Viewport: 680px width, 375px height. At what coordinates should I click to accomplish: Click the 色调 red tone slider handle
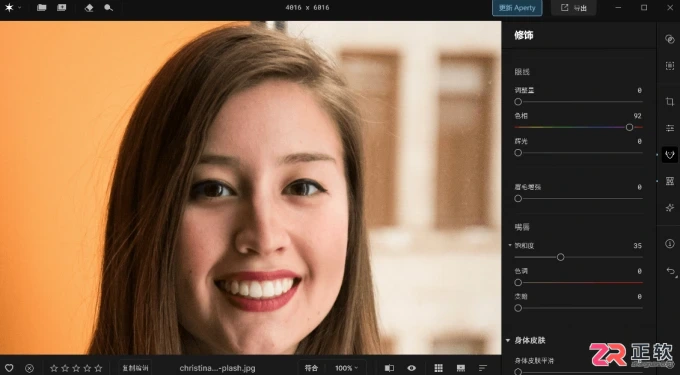[518, 283]
